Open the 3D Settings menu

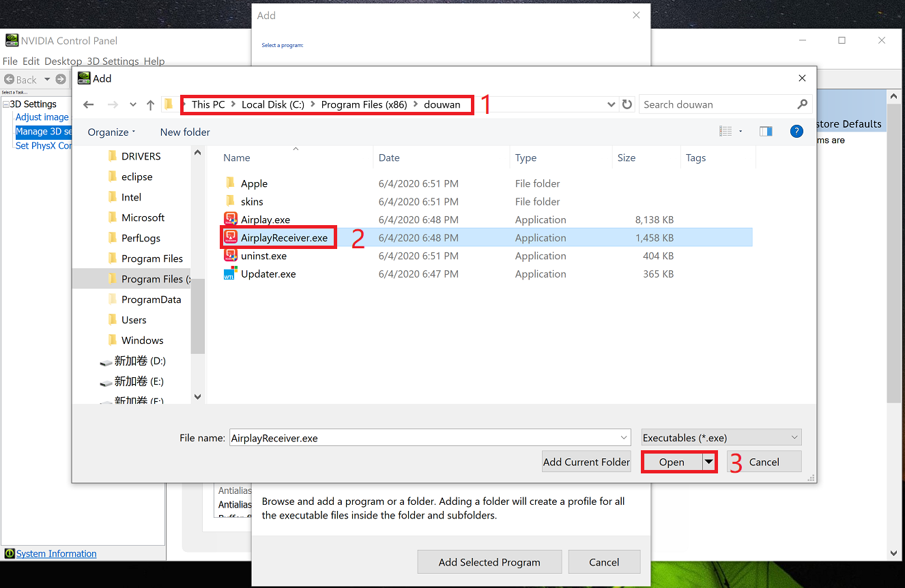tap(113, 61)
